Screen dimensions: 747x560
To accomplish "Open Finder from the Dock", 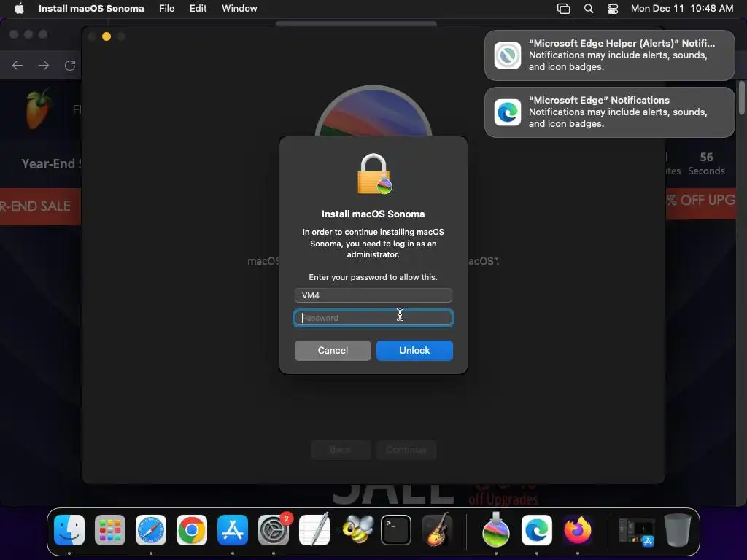I will [x=69, y=530].
